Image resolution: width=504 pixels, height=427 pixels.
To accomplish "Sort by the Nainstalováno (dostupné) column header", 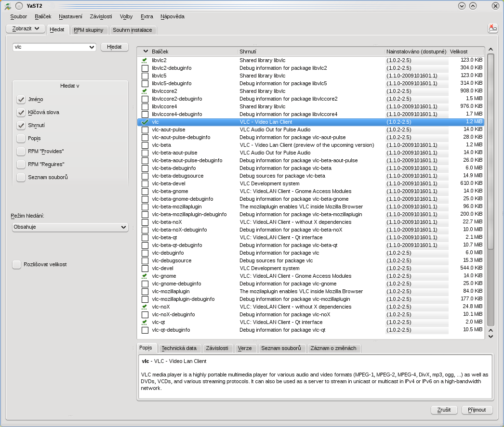I will tap(416, 52).
